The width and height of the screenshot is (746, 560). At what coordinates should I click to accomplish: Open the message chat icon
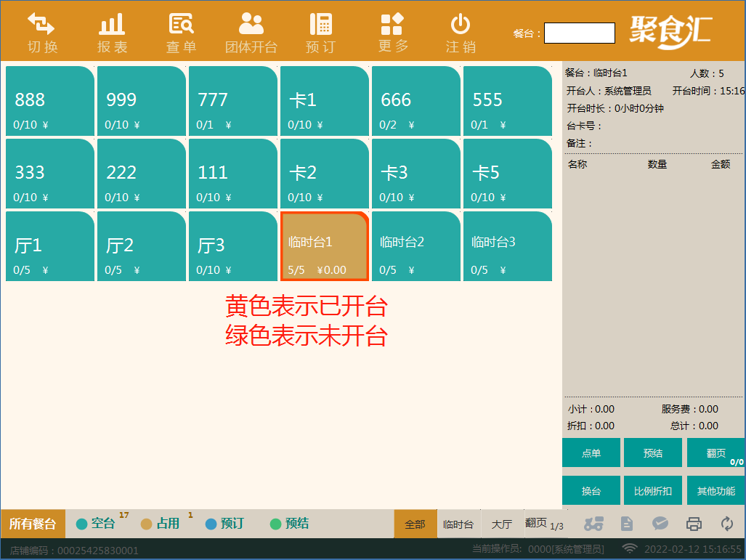tap(660, 523)
